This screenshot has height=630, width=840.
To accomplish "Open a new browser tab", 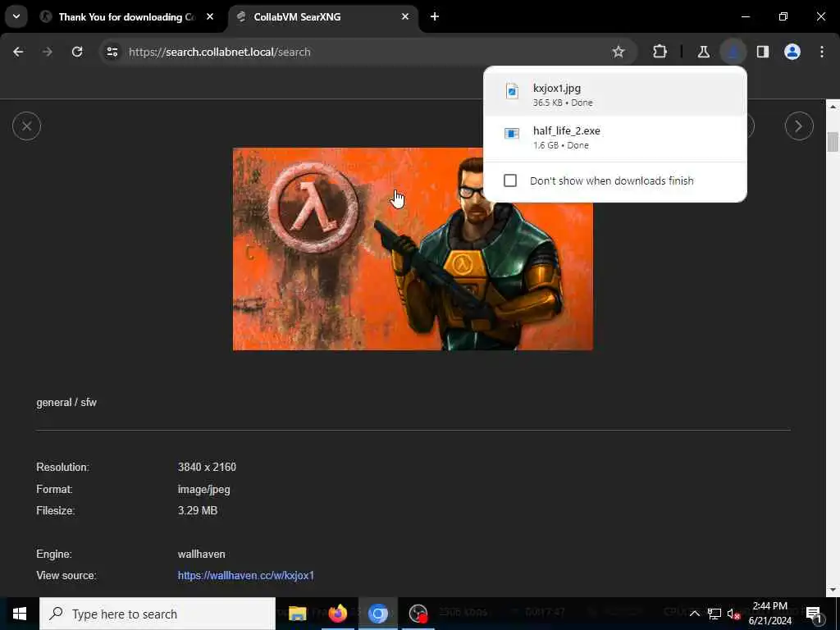I will (435, 17).
